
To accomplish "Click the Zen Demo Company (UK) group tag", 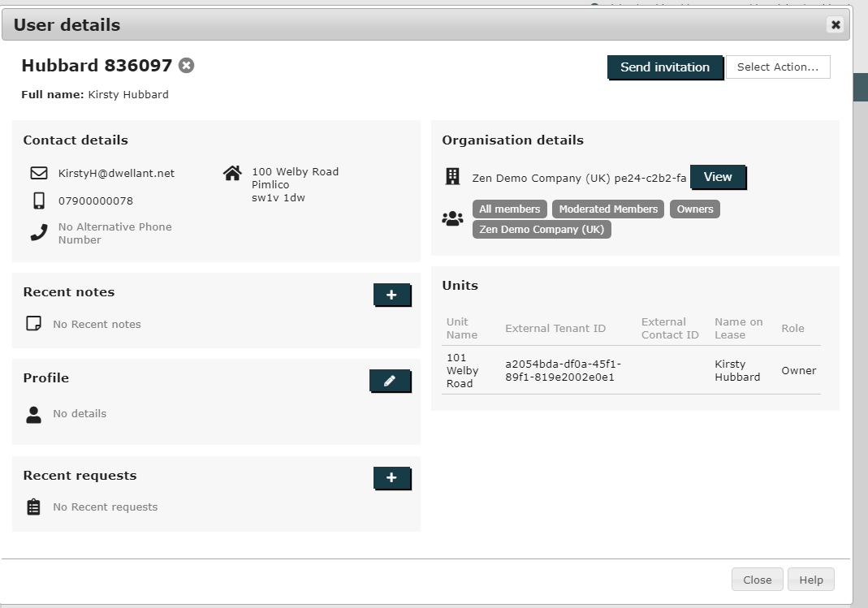I will pos(542,230).
